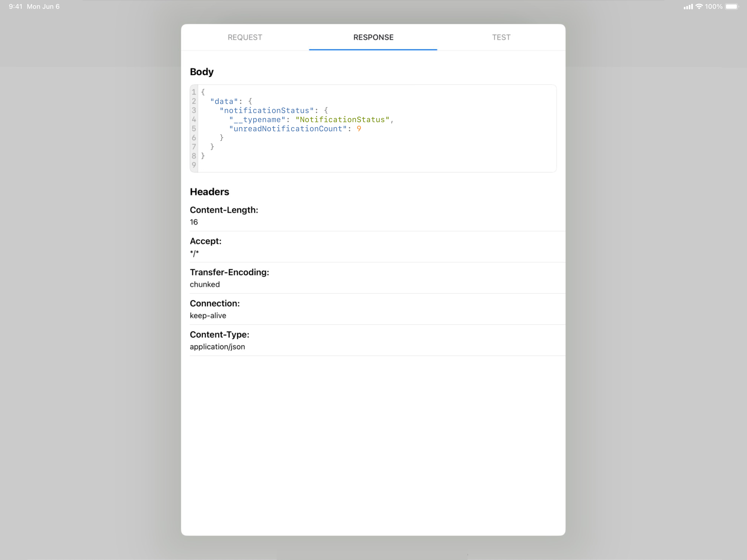Click line number 1 in code gutter
This screenshot has height=560, width=747.
tap(194, 92)
